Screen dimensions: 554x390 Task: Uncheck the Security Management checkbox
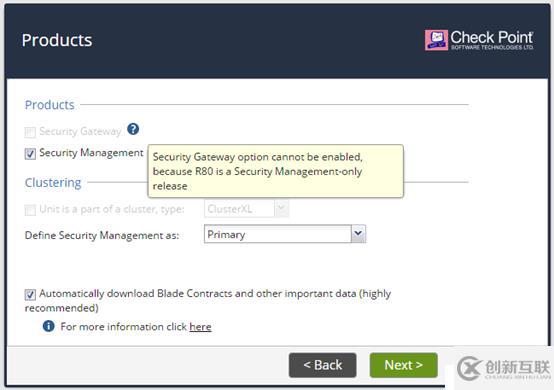(30, 154)
